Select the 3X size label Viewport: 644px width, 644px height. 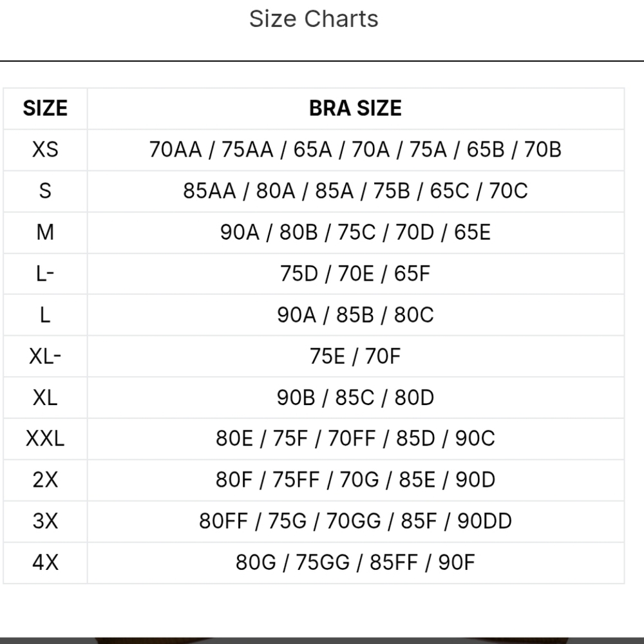tap(45, 521)
